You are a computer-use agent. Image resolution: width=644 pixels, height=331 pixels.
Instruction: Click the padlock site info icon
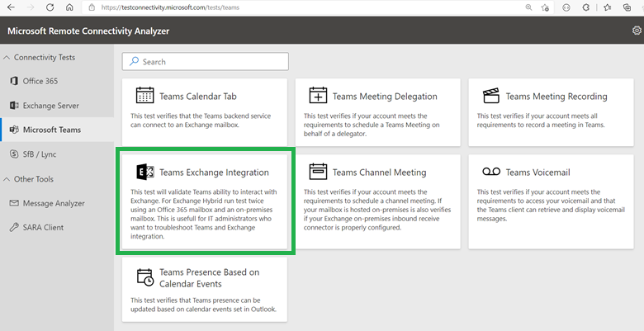pos(92,7)
